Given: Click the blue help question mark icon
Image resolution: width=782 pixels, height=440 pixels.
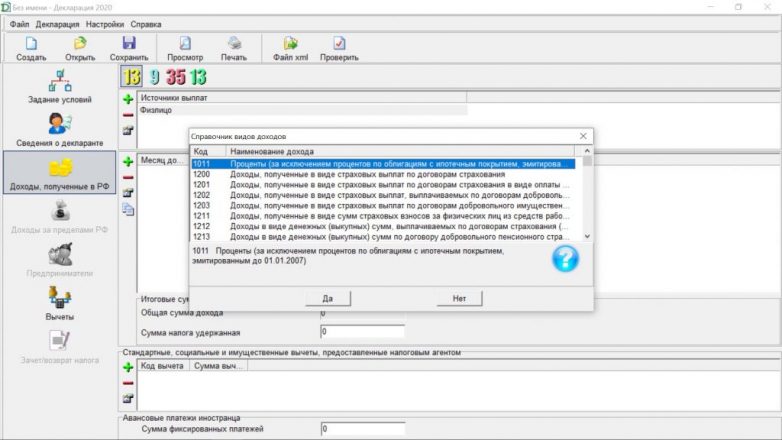Looking at the screenshot, I should [565, 258].
